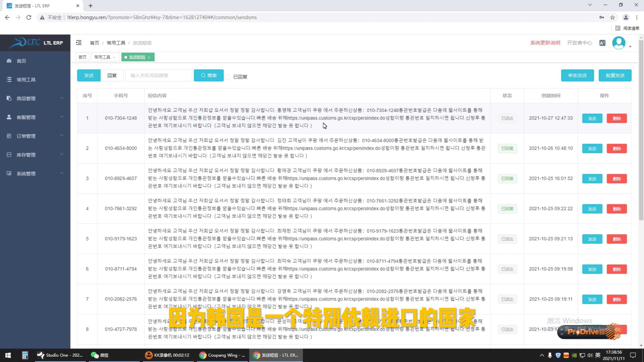Screen dimensions: 644x362
Task: Click the phone number search input field
Action: (x=158, y=75)
